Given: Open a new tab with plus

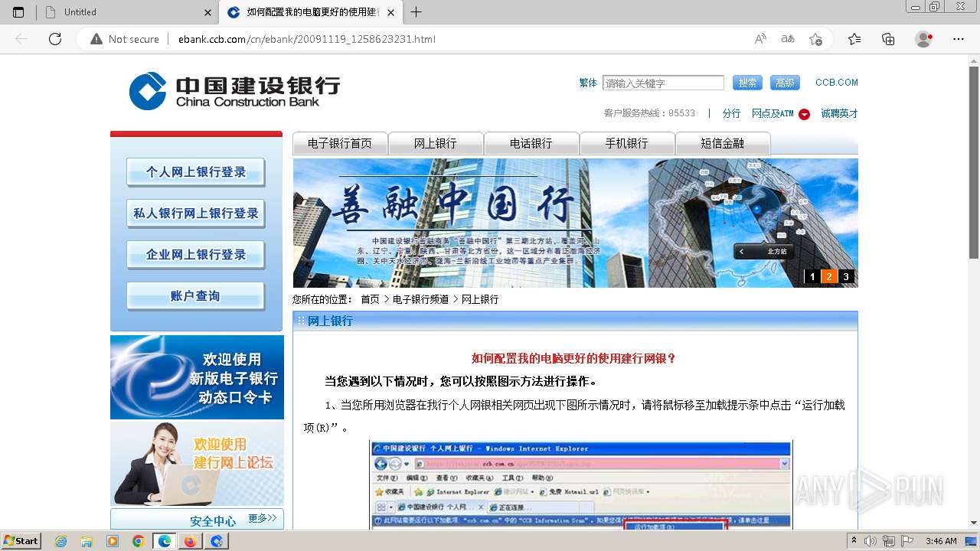Looking at the screenshot, I should pos(416,12).
